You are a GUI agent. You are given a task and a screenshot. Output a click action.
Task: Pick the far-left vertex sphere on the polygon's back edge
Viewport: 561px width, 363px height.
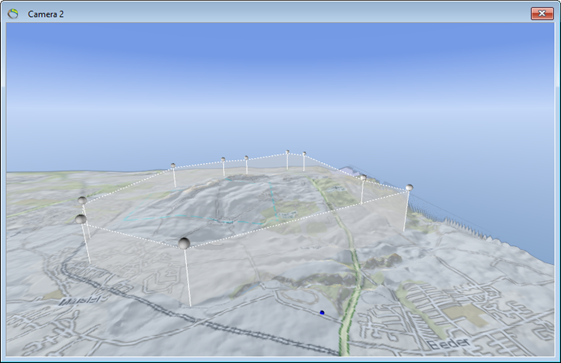coord(173,165)
